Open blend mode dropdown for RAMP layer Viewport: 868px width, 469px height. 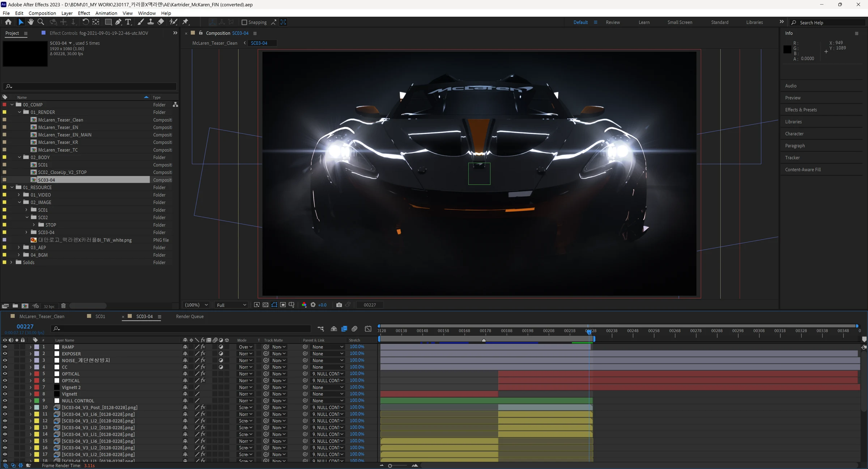(246, 347)
